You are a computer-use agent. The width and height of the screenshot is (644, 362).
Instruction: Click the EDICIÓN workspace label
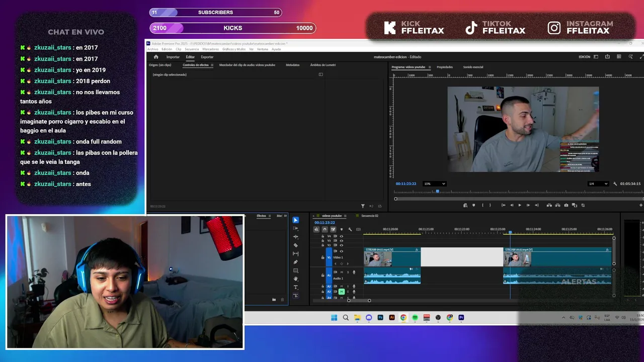pos(585,57)
